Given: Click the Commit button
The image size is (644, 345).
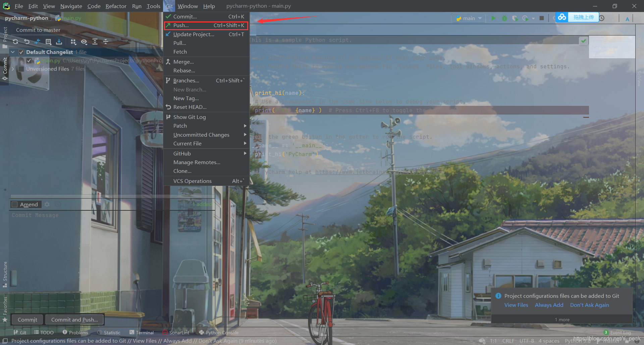Looking at the screenshot, I should (27, 320).
